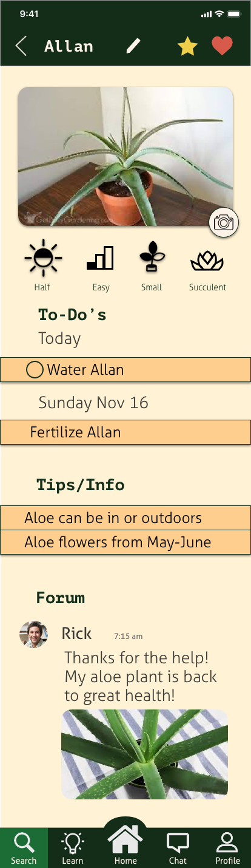
Task: Open Rick's profile avatar in Forum
Action: tap(33, 634)
